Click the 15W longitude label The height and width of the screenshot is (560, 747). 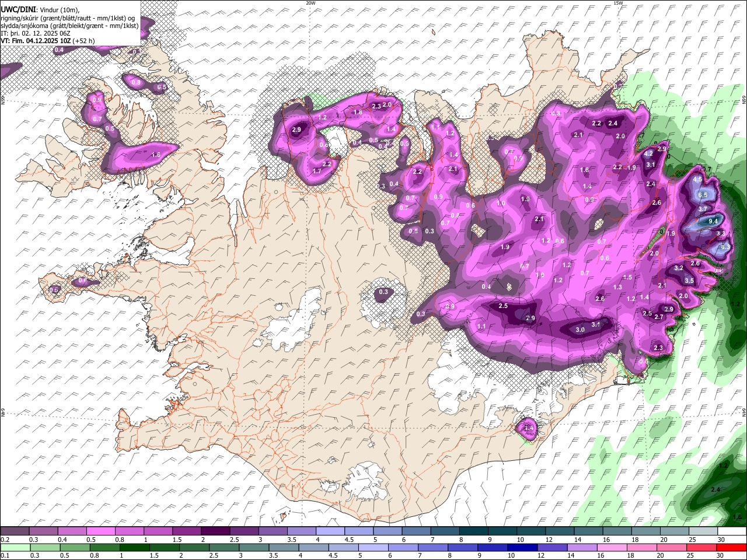618,3
